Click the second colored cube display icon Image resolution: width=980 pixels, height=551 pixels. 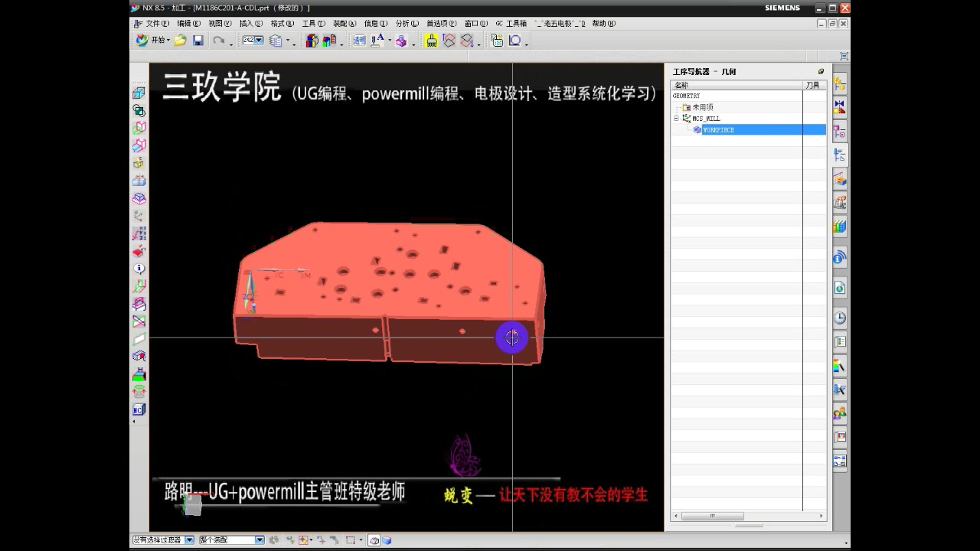329,41
